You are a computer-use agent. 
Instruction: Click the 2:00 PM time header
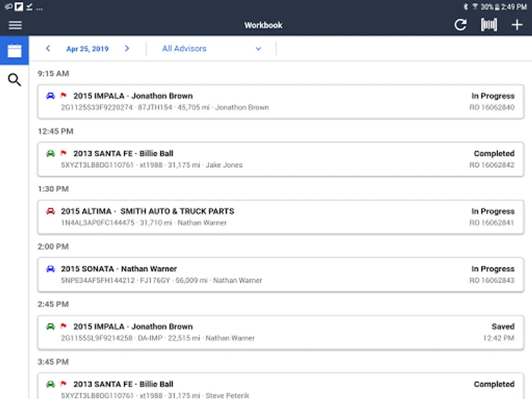[53, 246]
